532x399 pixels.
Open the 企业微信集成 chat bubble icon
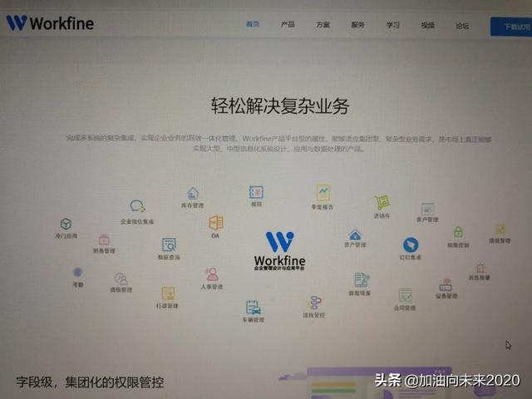click(x=137, y=206)
